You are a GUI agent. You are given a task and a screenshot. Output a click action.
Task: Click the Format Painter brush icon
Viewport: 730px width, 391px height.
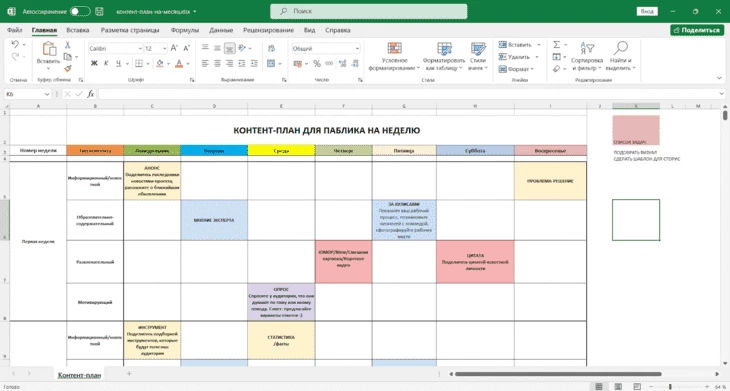[68, 68]
